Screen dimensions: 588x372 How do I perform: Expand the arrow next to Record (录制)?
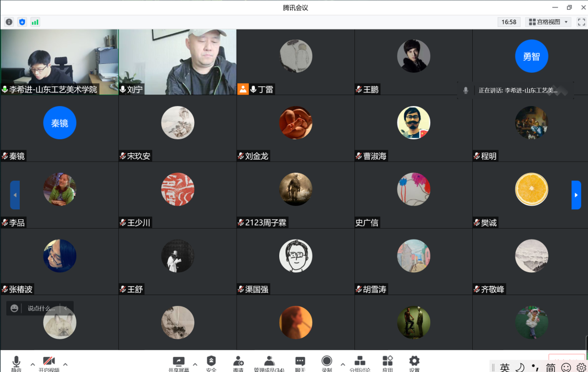343,363
